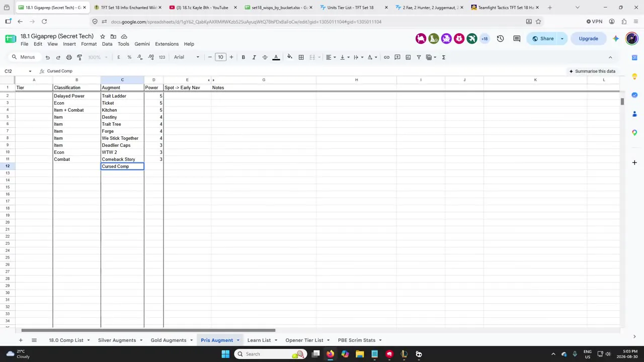Switch to Learn List sheet tab

259,340
